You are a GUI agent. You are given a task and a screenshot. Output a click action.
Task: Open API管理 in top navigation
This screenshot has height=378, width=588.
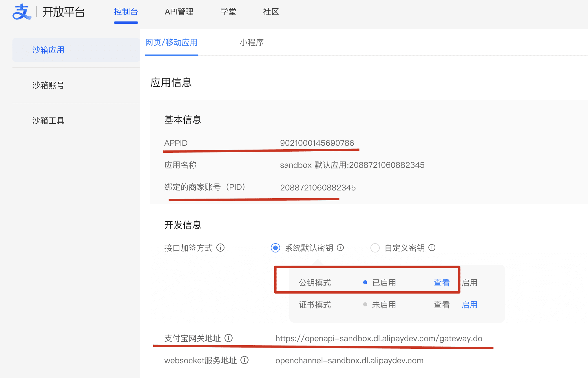click(179, 12)
